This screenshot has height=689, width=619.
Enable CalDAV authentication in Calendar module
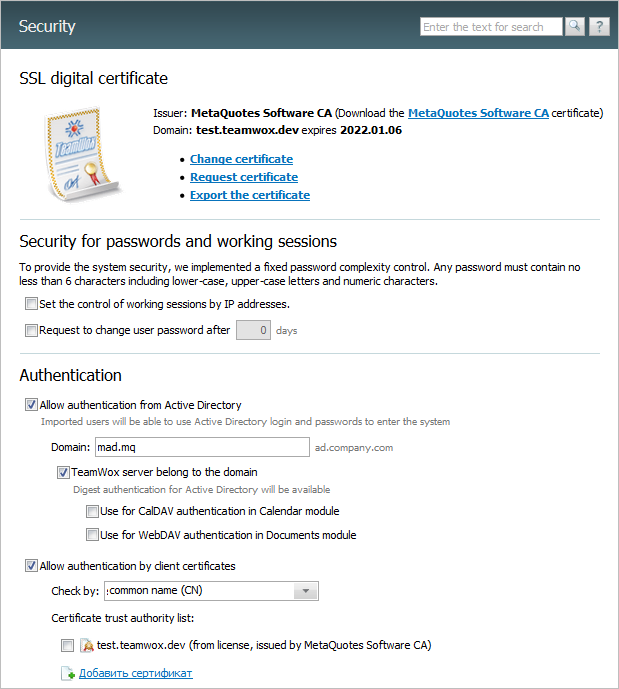(92, 511)
